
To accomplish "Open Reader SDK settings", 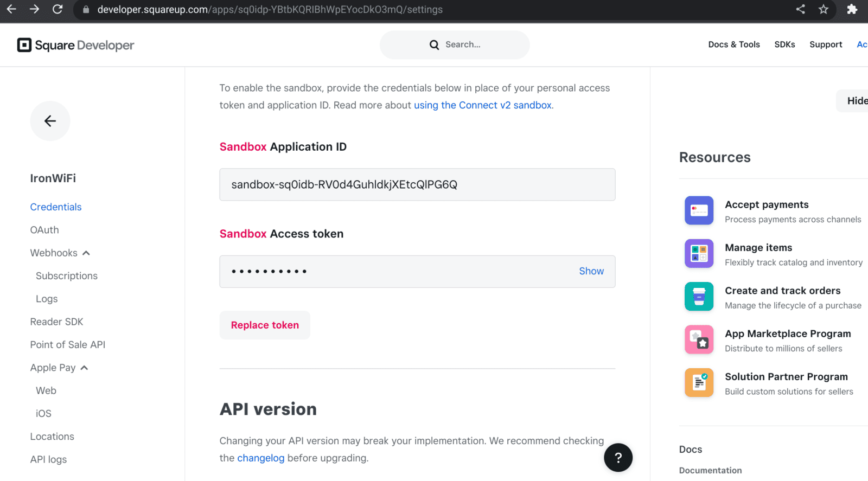I will [x=57, y=322].
